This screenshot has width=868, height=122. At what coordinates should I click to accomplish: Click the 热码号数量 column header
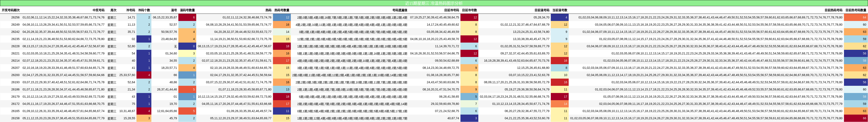(282, 10)
